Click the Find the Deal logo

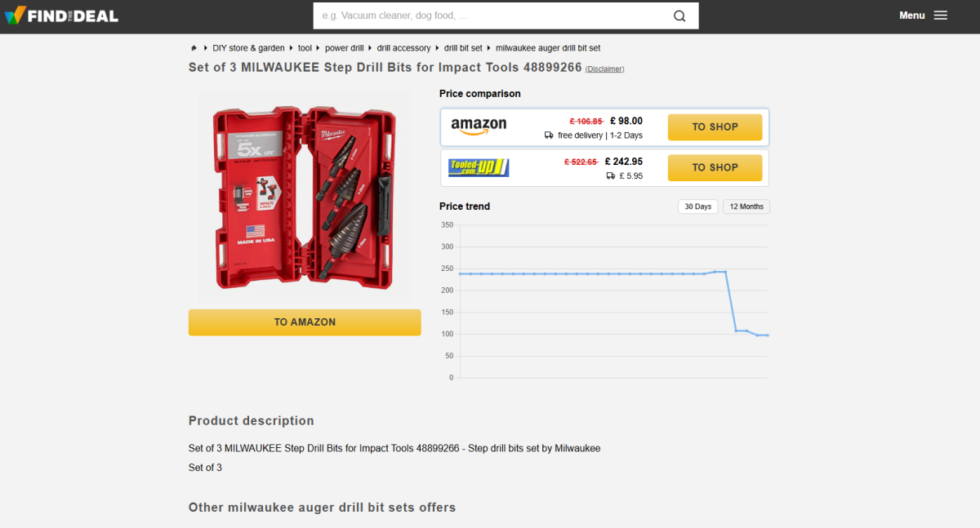pyautogui.click(x=61, y=16)
